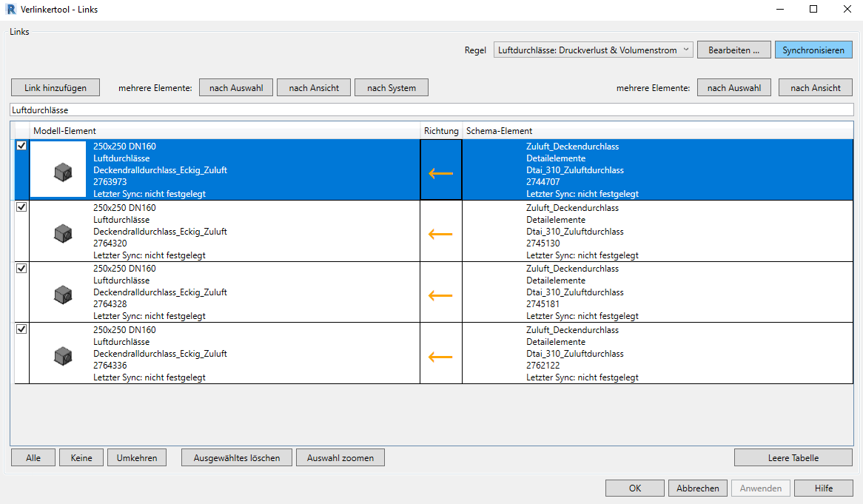Uncheck the checkbox for link 2764320
Image resolution: width=863 pixels, height=504 pixels.
click(21, 207)
